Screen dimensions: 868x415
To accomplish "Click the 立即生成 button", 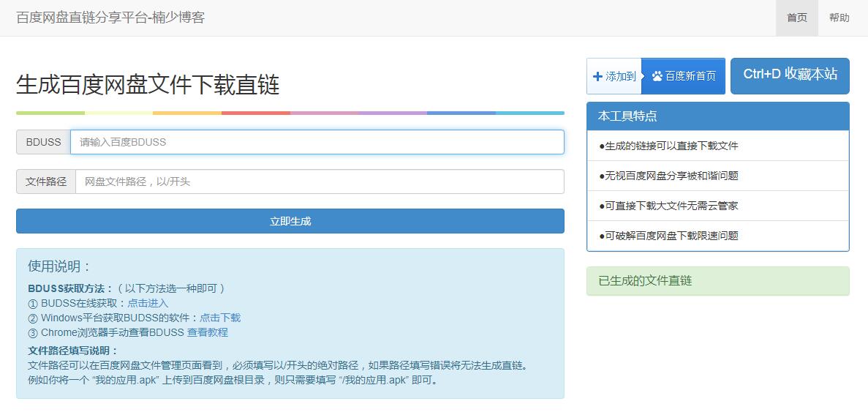I will (x=290, y=221).
